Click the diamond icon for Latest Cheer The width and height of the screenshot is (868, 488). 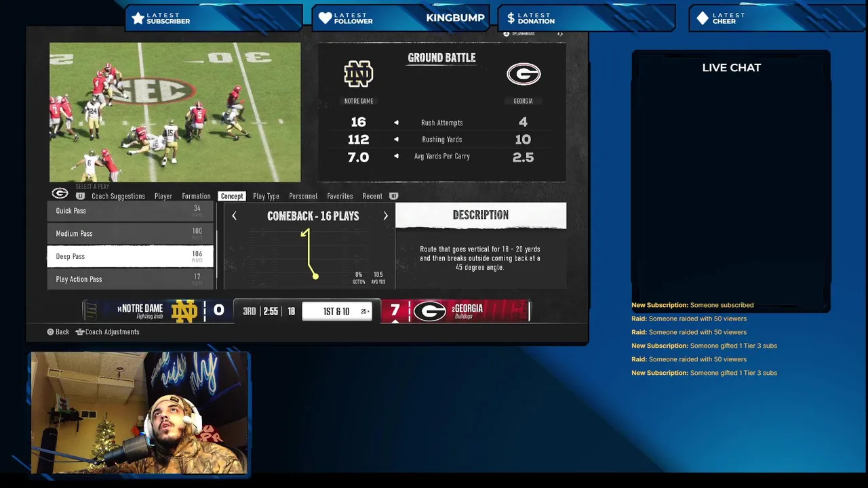tap(703, 18)
